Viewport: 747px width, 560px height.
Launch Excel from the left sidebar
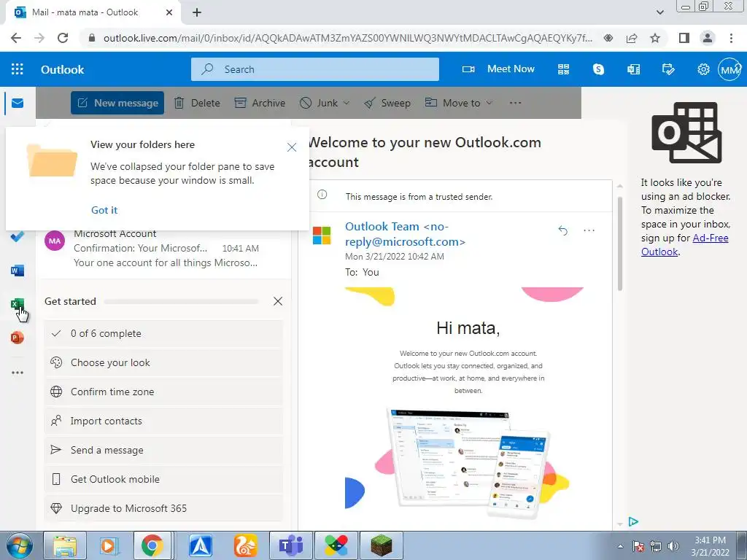pos(18,304)
